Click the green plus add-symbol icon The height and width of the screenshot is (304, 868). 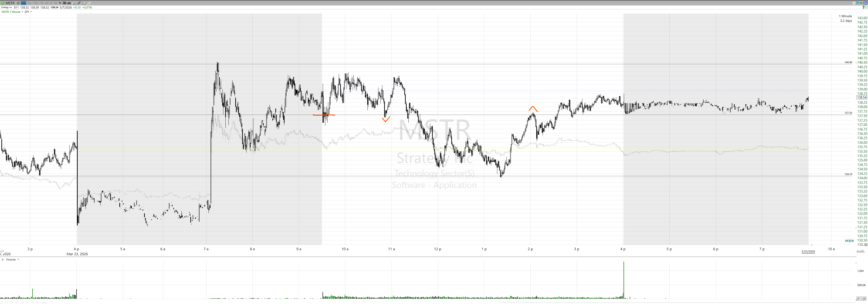tap(2, 3)
